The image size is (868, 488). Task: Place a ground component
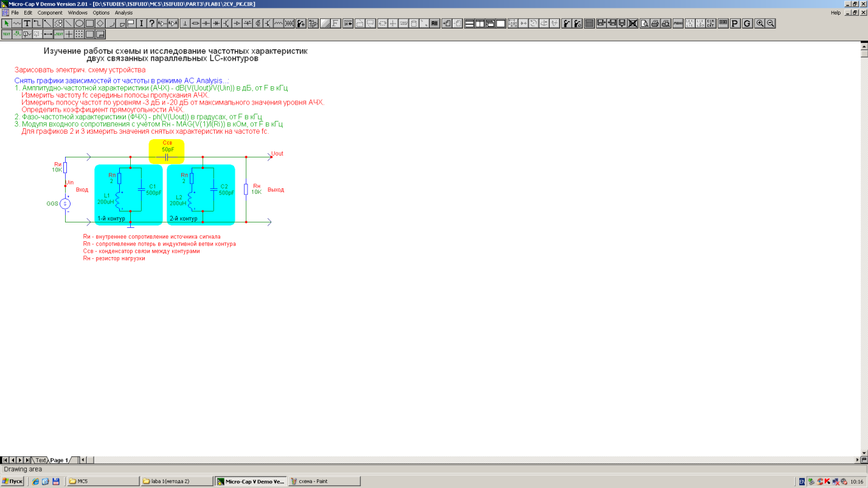pyautogui.click(x=185, y=24)
